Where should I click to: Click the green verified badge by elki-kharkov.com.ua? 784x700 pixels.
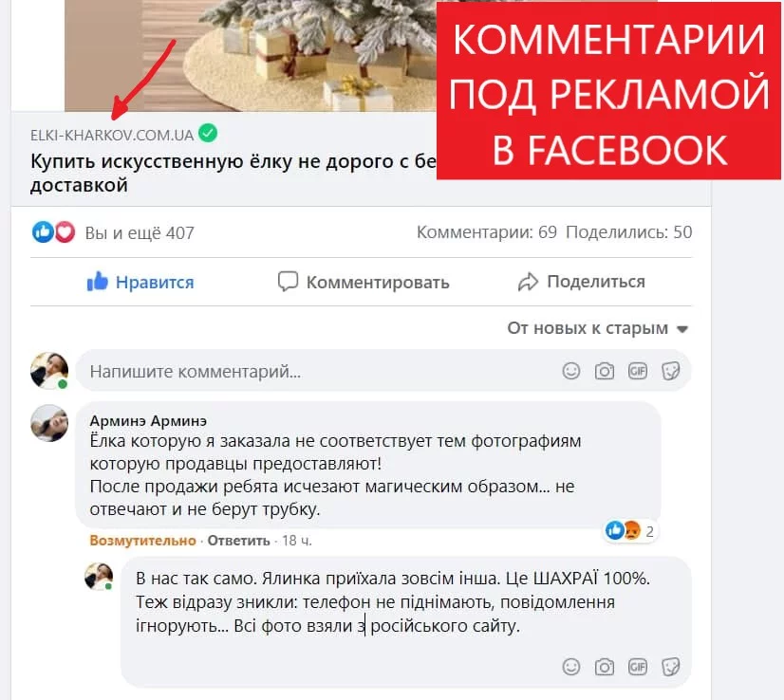pos(208,134)
